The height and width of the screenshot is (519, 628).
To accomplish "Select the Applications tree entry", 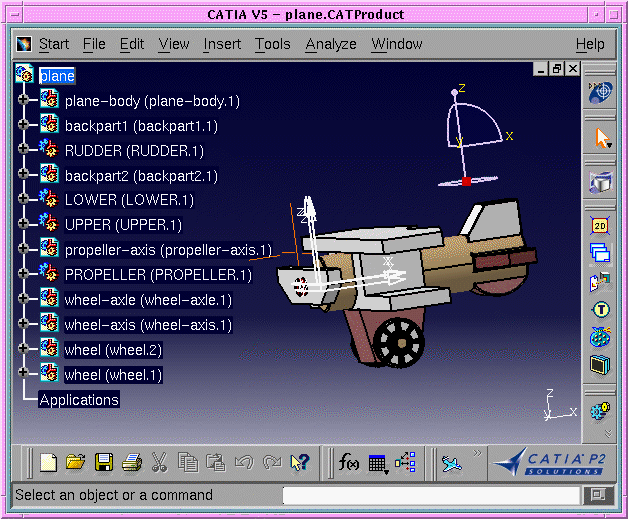I will (x=79, y=400).
